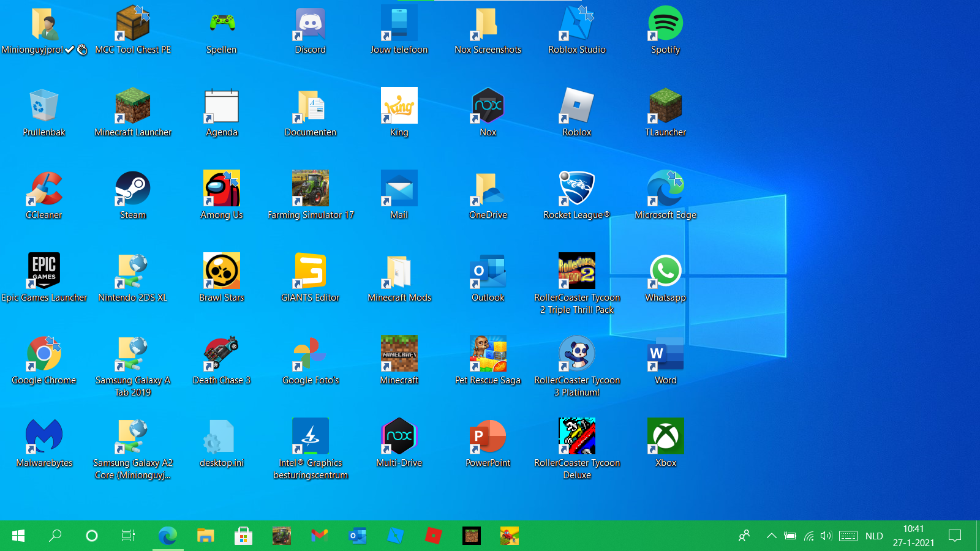Open RollerCoaster Tycoon 3 Platinum icon
The height and width of the screenshot is (551, 980).
[577, 366]
